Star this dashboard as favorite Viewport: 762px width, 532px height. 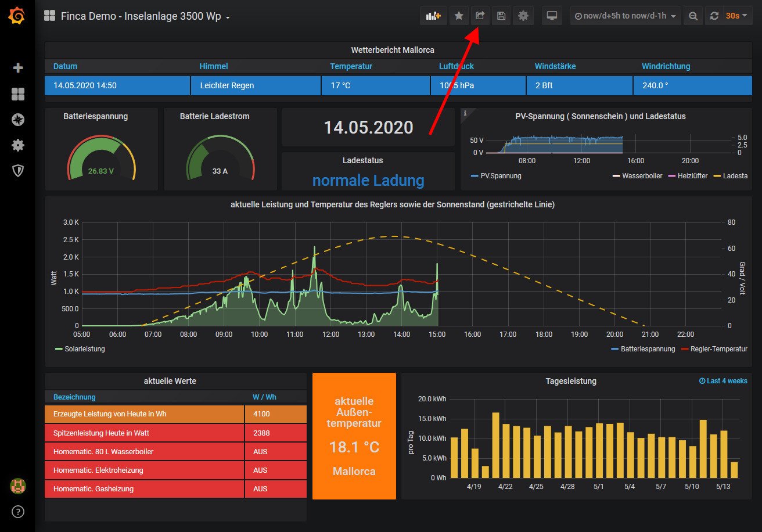pos(459,16)
